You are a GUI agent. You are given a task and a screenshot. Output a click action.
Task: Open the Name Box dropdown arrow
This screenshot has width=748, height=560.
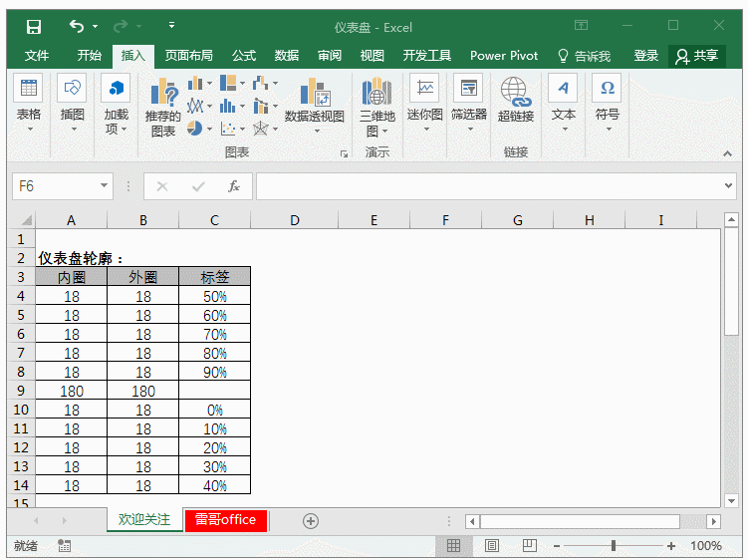click(104, 185)
